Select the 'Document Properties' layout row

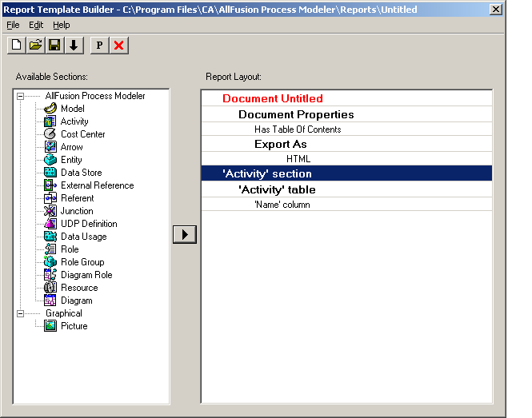point(346,114)
